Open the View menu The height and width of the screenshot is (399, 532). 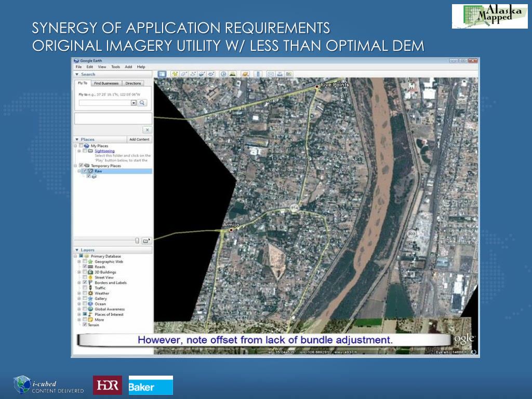click(102, 67)
